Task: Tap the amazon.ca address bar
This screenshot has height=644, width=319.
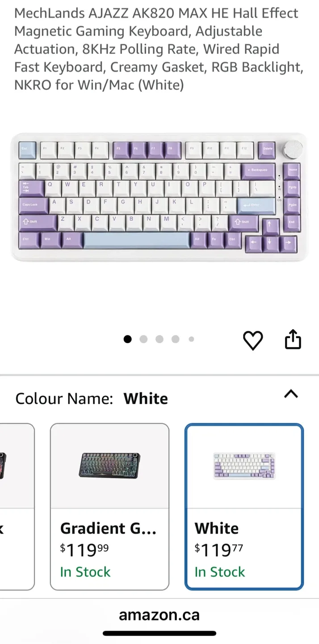Action: (x=159, y=615)
